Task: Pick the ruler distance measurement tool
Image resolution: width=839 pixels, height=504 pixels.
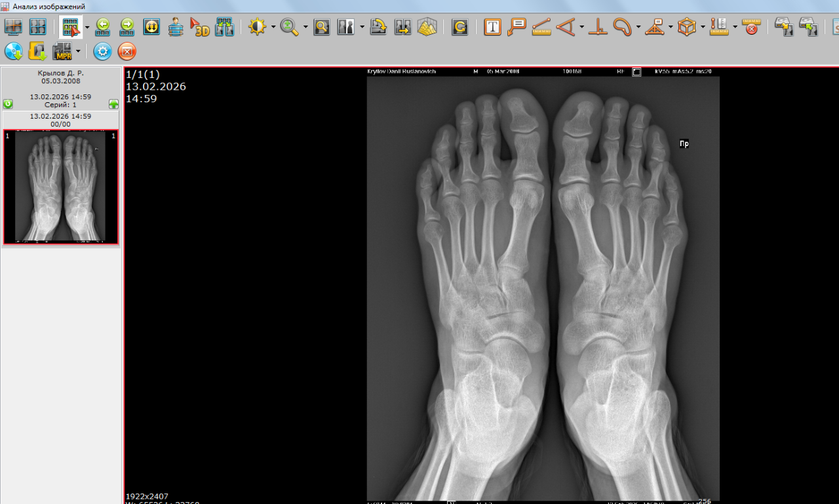Action: click(541, 27)
